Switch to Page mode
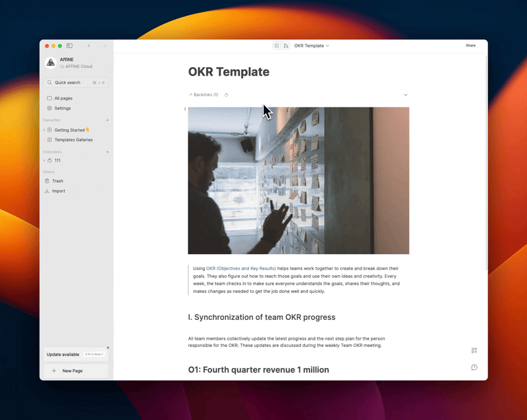Viewport: 527px width, 420px height. (x=277, y=45)
